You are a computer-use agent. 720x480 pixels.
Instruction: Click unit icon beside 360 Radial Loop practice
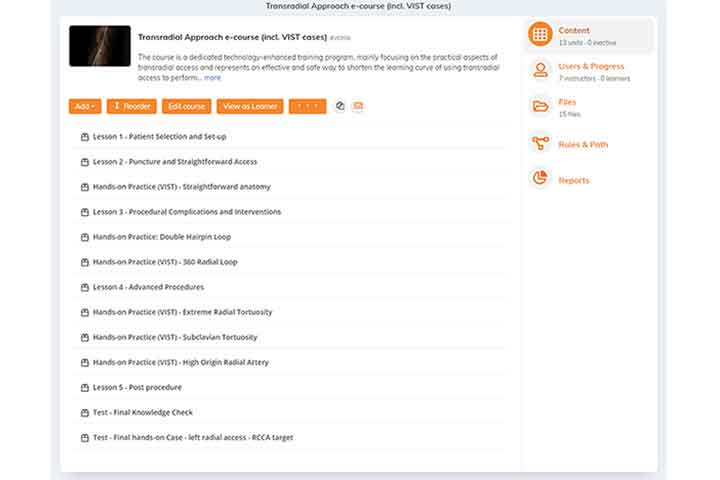pos(84,262)
